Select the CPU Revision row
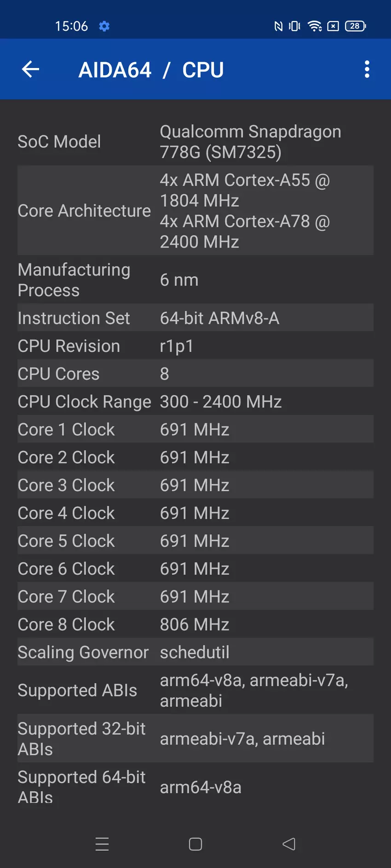This screenshot has height=868, width=391. point(195,346)
